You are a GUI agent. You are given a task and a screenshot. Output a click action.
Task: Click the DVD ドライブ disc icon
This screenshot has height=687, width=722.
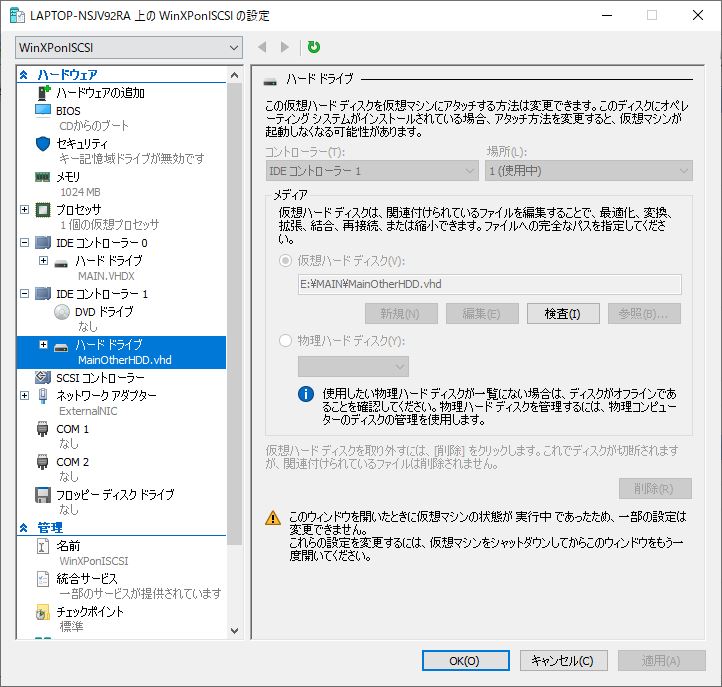[62, 312]
